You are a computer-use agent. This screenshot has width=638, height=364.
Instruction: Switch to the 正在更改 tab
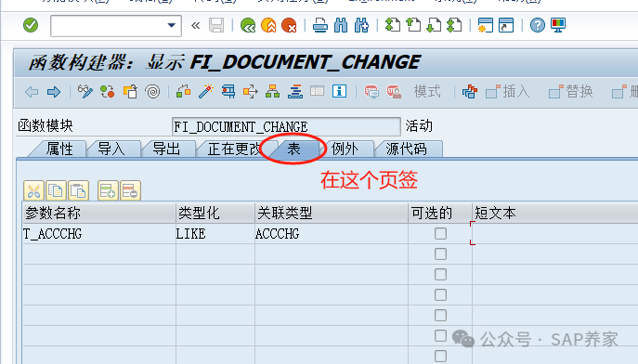pos(233,149)
